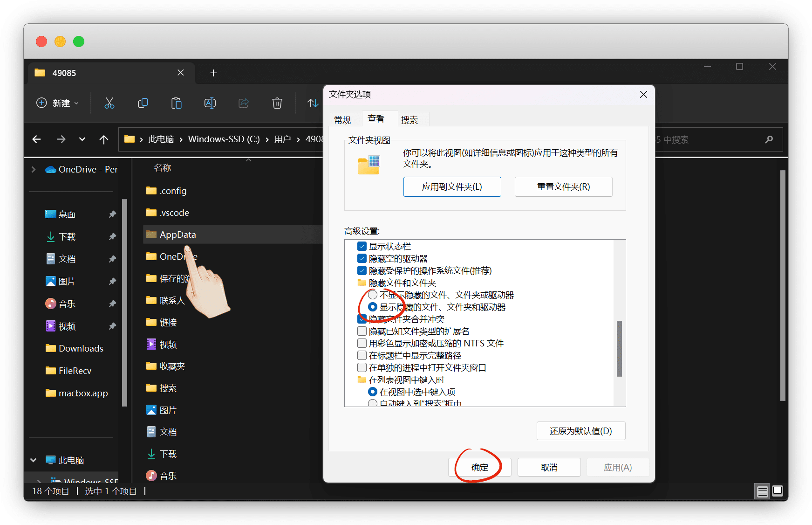The width and height of the screenshot is (812, 525).
Task: Go up one folder level arrow
Action: tap(104, 139)
